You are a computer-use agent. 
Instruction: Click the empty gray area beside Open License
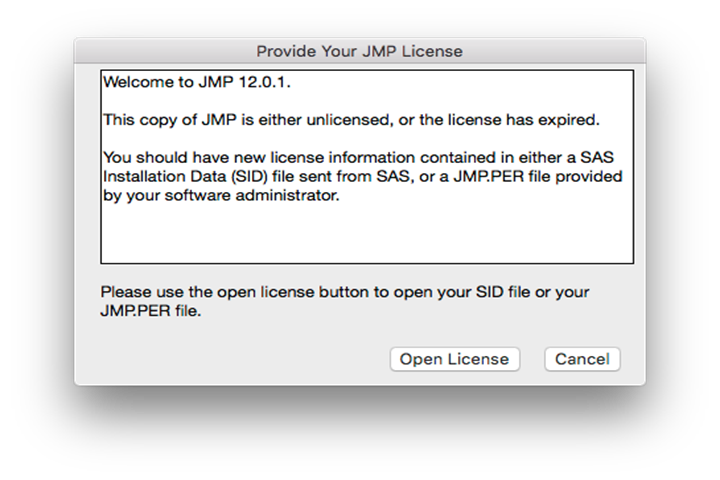click(x=243, y=359)
